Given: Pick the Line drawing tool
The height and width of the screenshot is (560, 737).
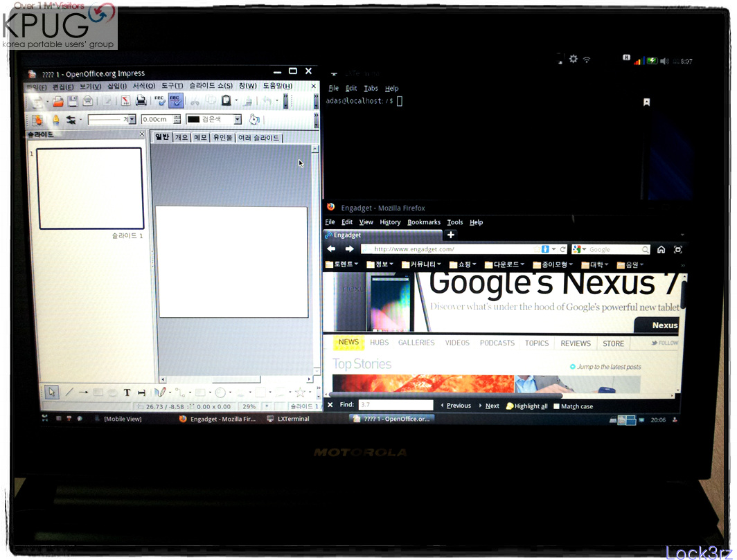Looking at the screenshot, I should coord(69,392).
